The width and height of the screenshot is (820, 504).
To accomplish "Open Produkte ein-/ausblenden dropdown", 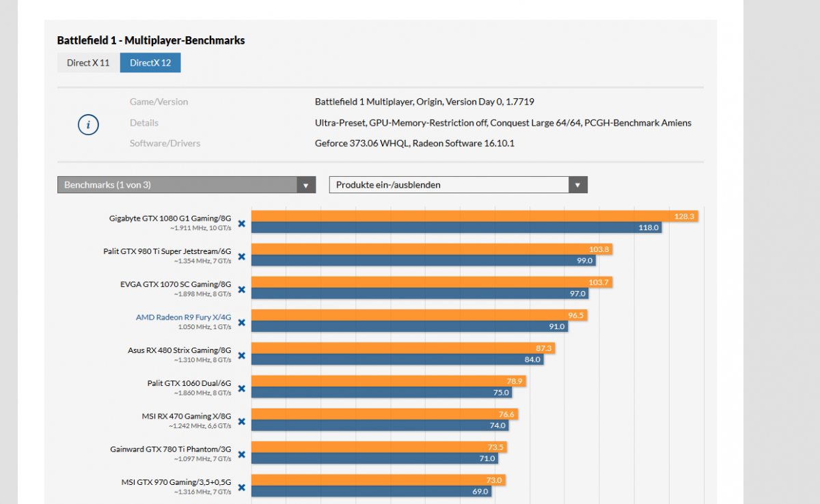I will [x=458, y=185].
